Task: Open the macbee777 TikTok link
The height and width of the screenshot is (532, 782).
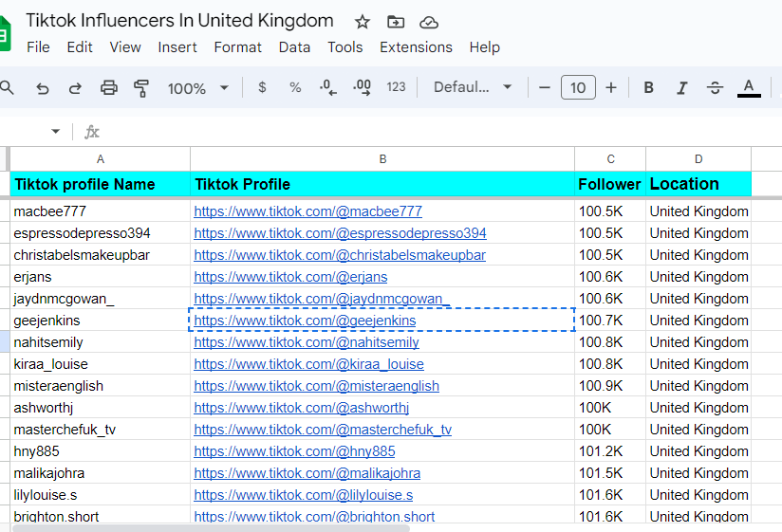Action: click(x=307, y=211)
